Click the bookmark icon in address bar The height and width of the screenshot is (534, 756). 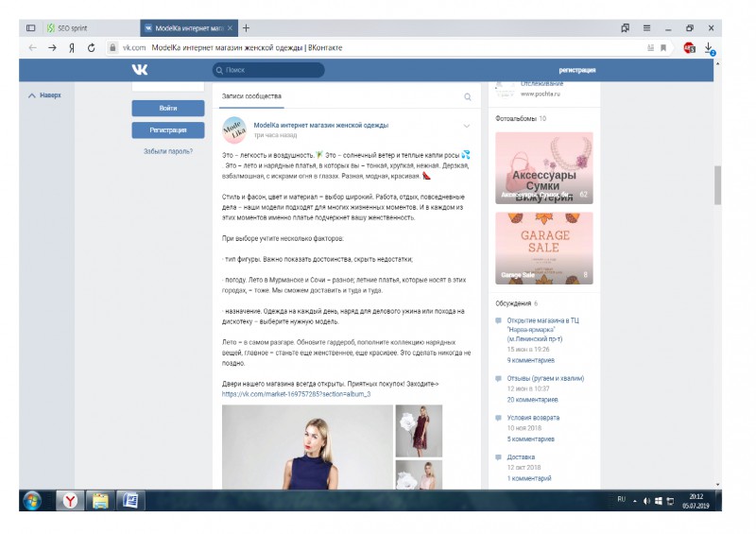point(663,48)
